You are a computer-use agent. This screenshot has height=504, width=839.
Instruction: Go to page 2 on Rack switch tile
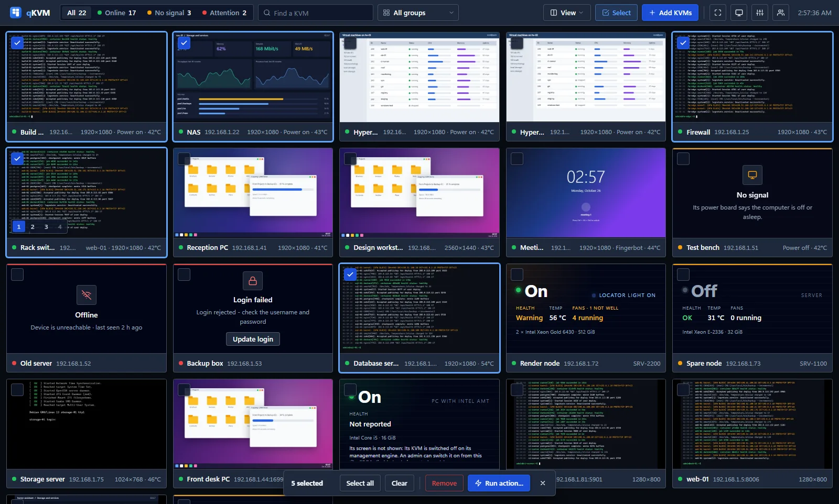(33, 227)
